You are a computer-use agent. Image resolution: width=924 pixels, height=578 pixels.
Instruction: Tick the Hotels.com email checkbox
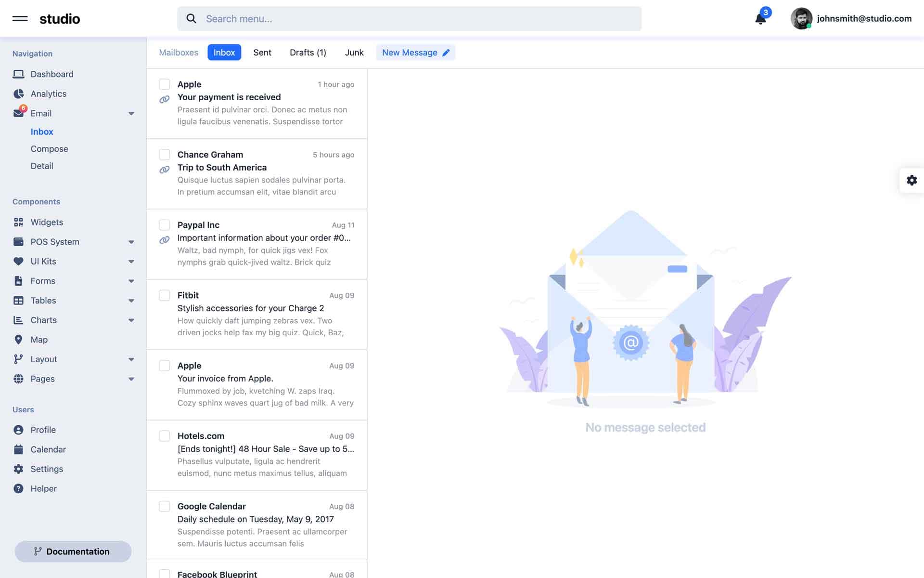(165, 436)
